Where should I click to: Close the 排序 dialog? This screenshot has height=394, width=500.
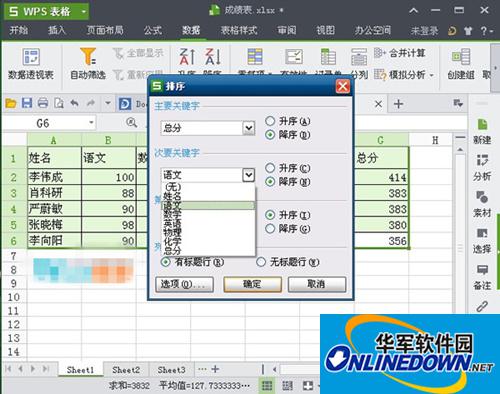tap(343, 87)
